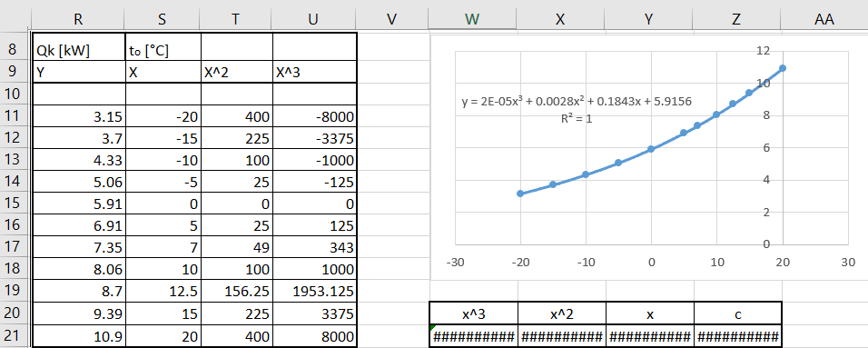The image size is (868, 348).
Task: Select column Y header
Action: point(648,19)
